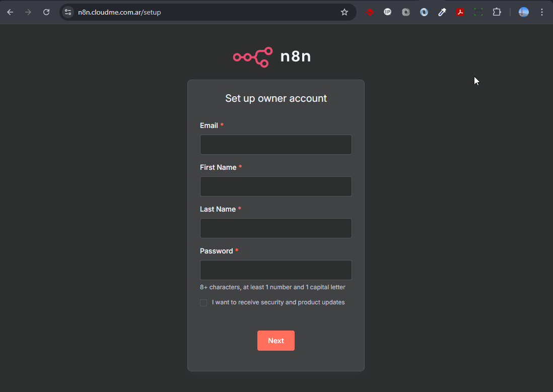The width and height of the screenshot is (553, 392).
Task: Focus the Password input field
Action: (x=276, y=270)
